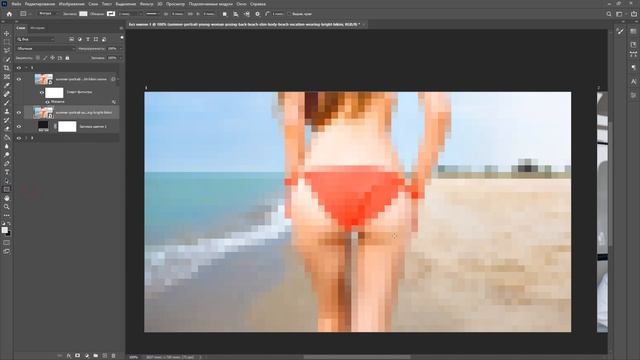This screenshot has width=640, height=360.
Task: Click the Home icon in options bar
Action: click(x=9, y=14)
